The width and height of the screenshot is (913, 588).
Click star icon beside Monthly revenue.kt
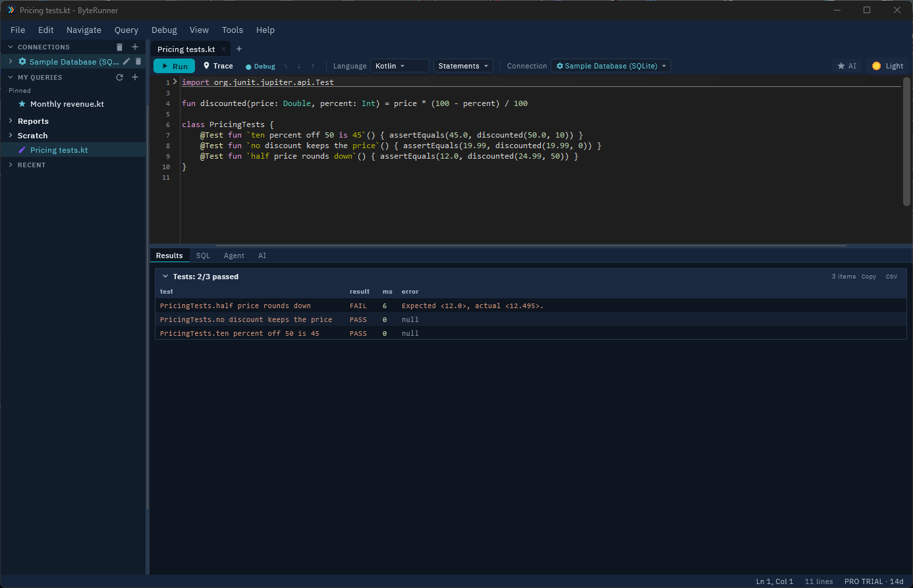[22, 104]
